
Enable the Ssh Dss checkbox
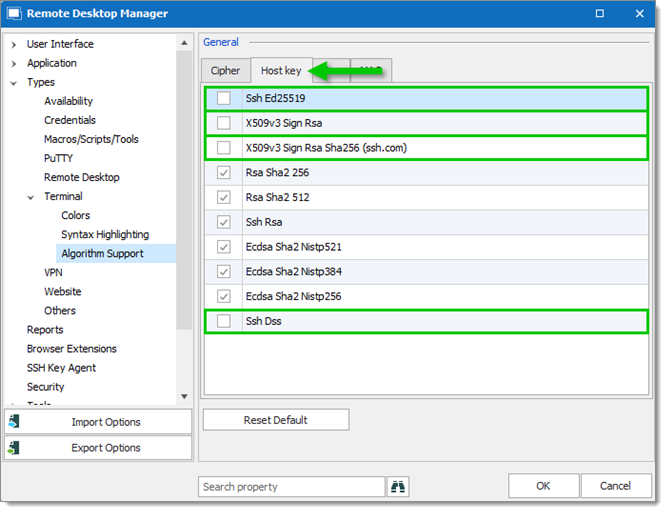223,321
